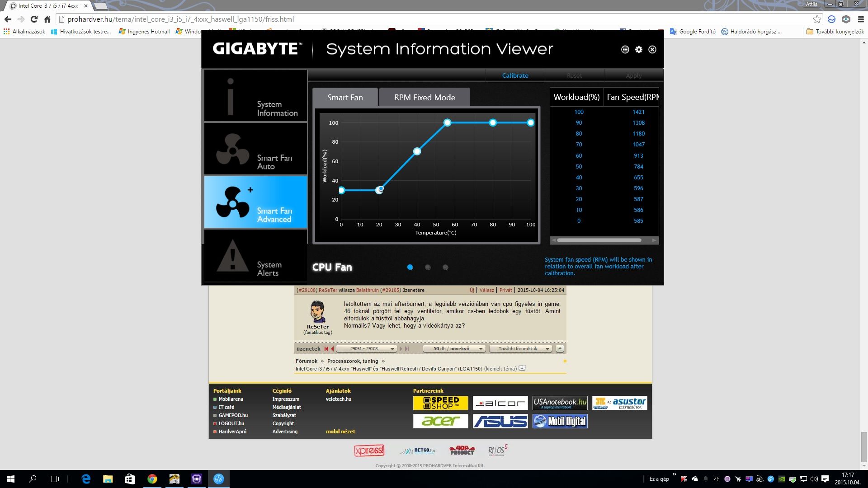Screen dimensions: 868x488
Task: Click the Workload(%) column header
Action: click(x=576, y=97)
